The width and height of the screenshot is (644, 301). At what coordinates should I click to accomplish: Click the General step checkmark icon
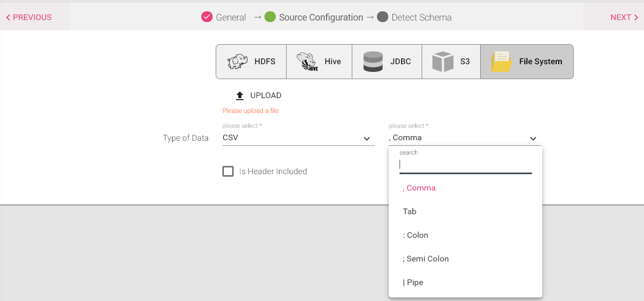coord(207,17)
